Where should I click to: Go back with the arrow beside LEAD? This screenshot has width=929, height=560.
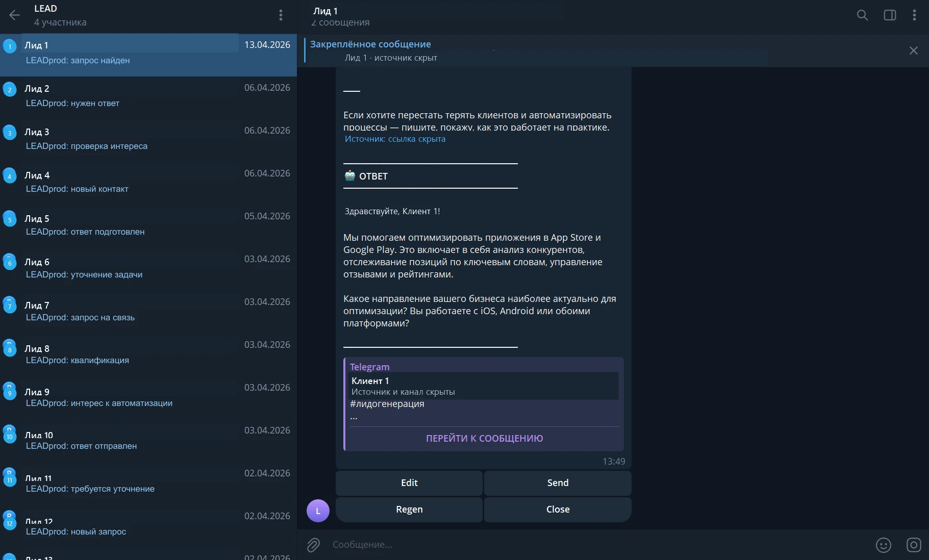coord(14,15)
